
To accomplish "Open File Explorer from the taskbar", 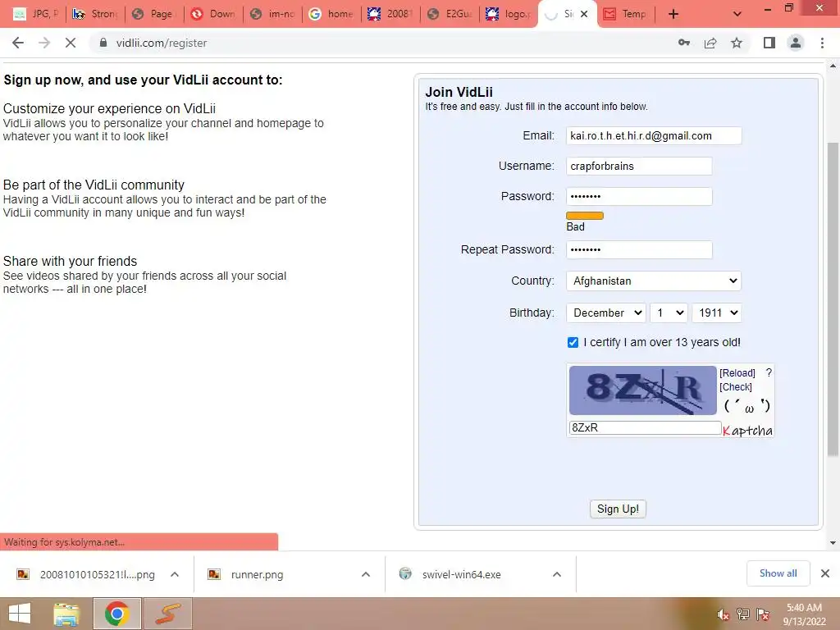I will (66, 614).
